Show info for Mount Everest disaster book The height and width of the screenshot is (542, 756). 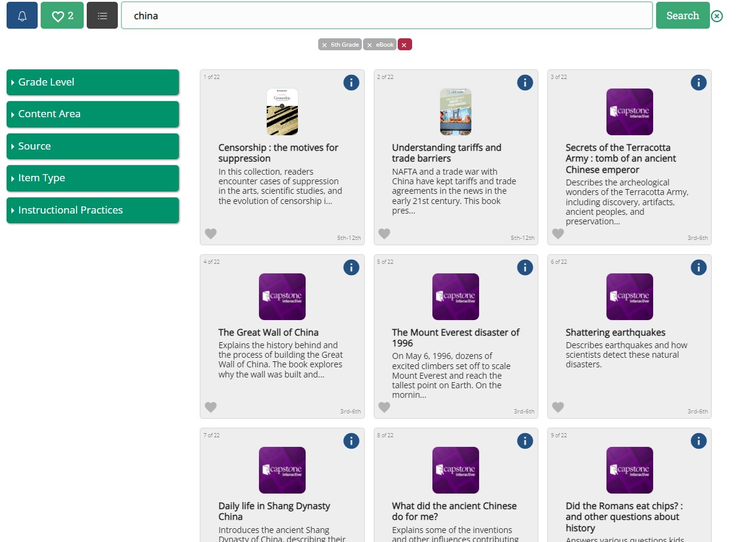[x=525, y=267]
